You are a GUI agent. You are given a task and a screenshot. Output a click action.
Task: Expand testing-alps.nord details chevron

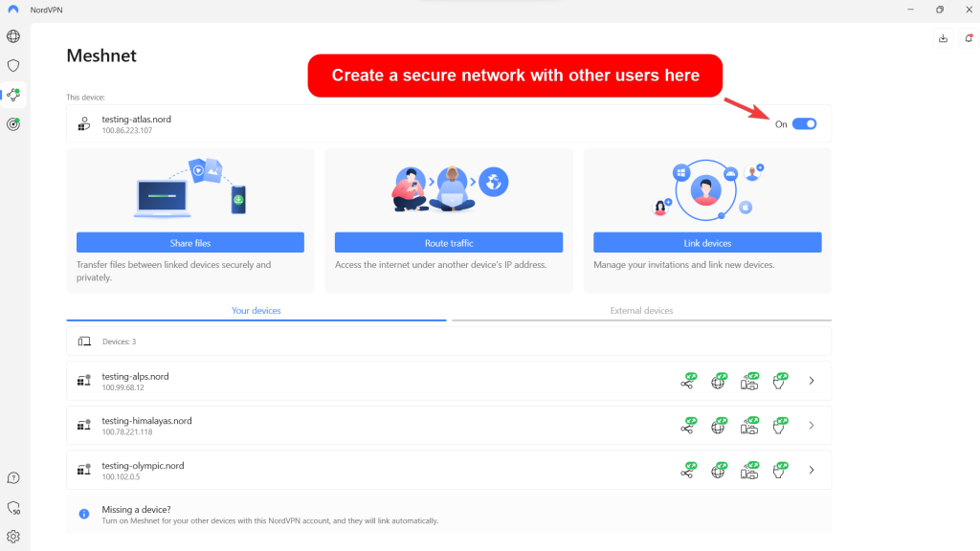tap(812, 381)
